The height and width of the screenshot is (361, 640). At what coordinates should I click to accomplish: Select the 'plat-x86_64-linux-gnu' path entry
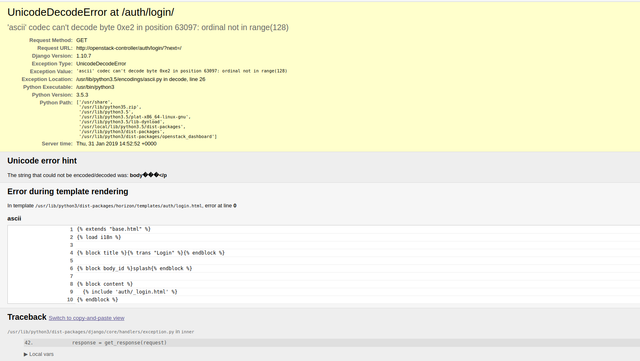coord(135,117)
